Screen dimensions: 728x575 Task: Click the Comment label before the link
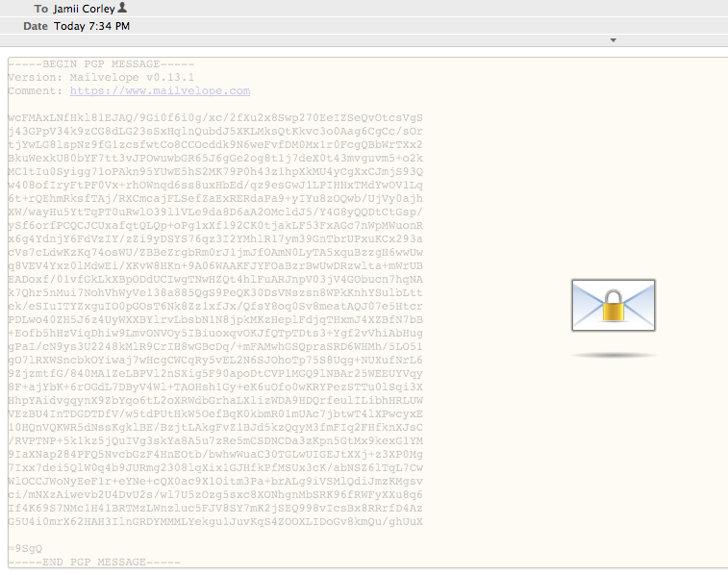click(36, 91)
